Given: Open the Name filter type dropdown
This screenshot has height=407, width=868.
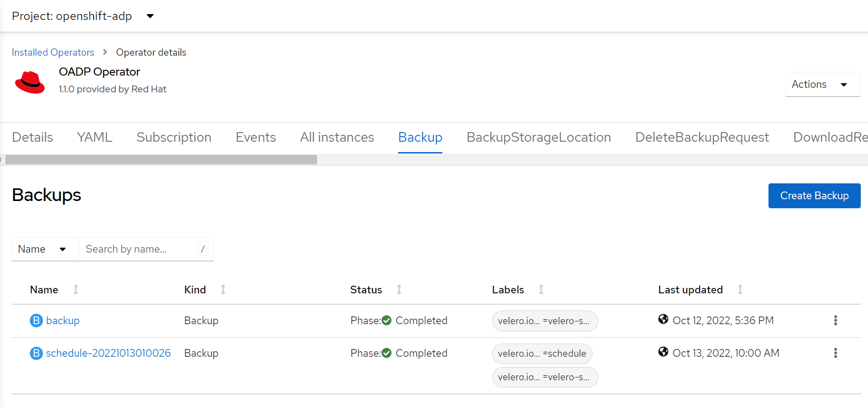Looking at the screenshot, I should pos(45,249).
